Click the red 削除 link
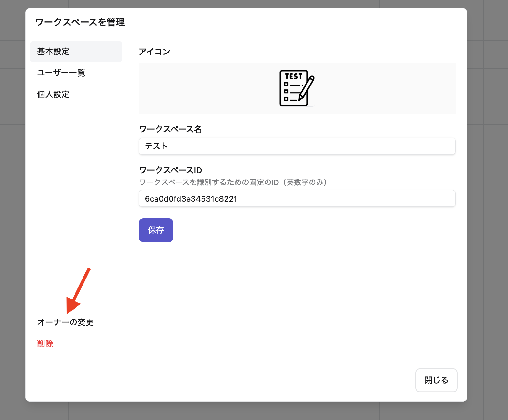This screenshot has height=420, width=508. point(45,343)
